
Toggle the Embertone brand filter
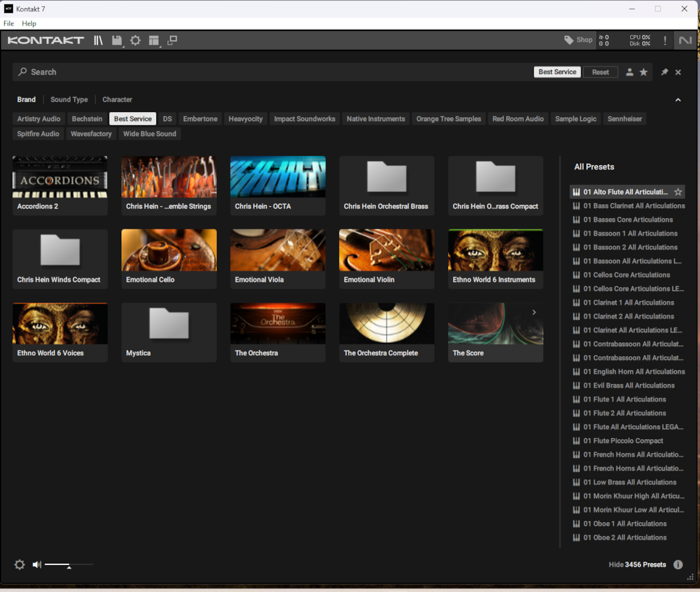click(x=200, y=119)
